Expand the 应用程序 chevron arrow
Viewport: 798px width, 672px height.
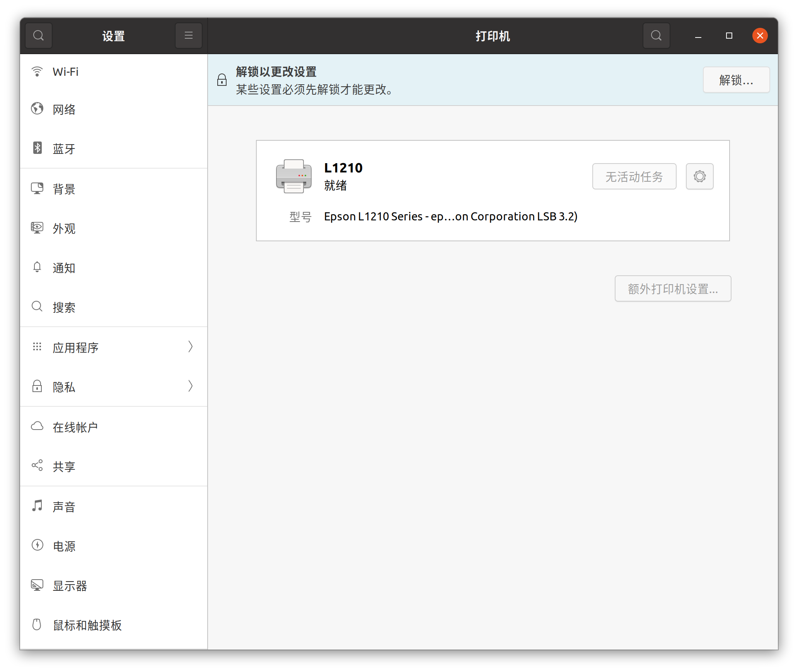click(190, 347)
